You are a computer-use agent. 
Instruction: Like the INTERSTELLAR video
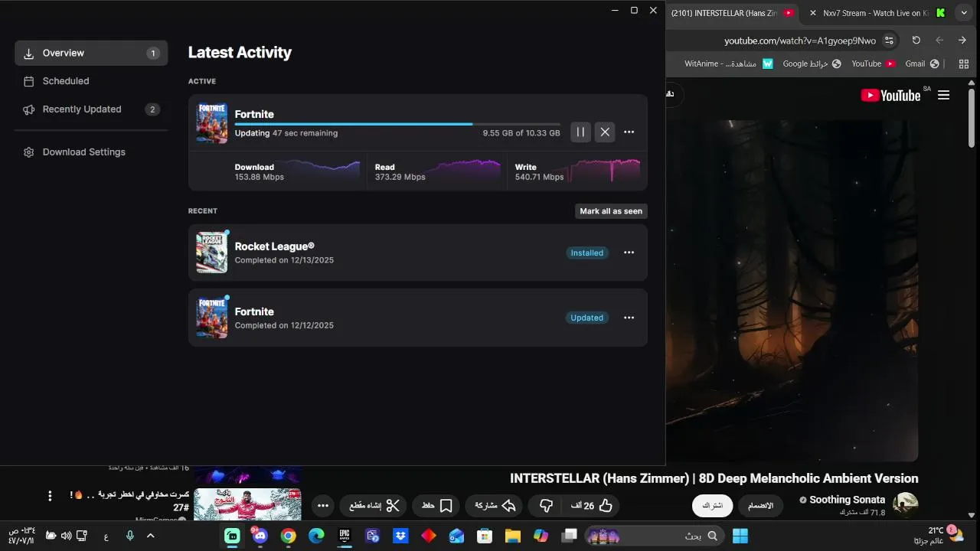[x=592, y=506]
